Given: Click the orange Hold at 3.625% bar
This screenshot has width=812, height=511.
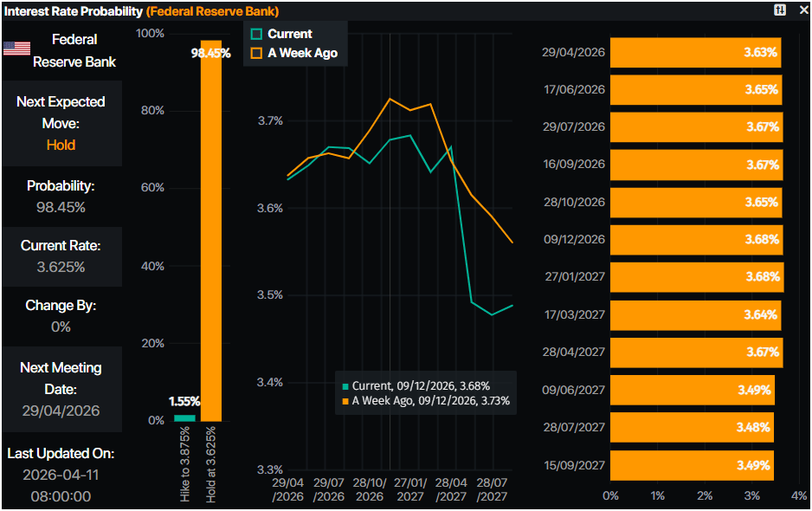Looking at the screenshot, I should point(211,234).
